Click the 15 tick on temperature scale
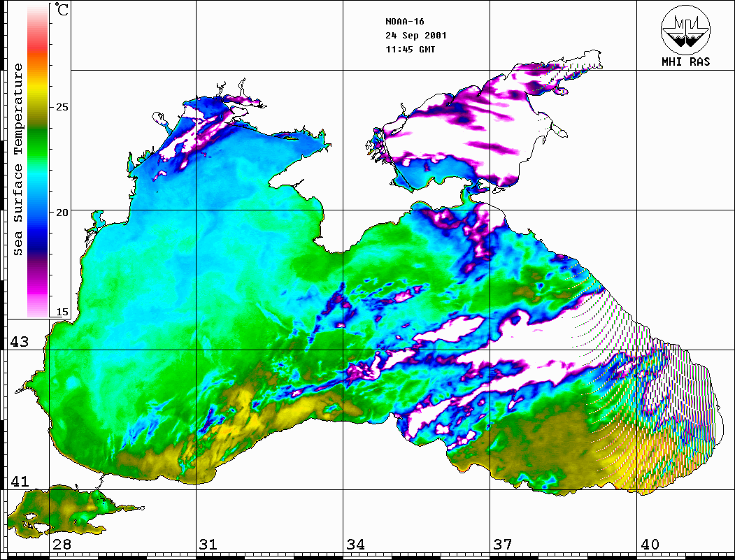Screen dimensions: 735x560 click(62, 312)
